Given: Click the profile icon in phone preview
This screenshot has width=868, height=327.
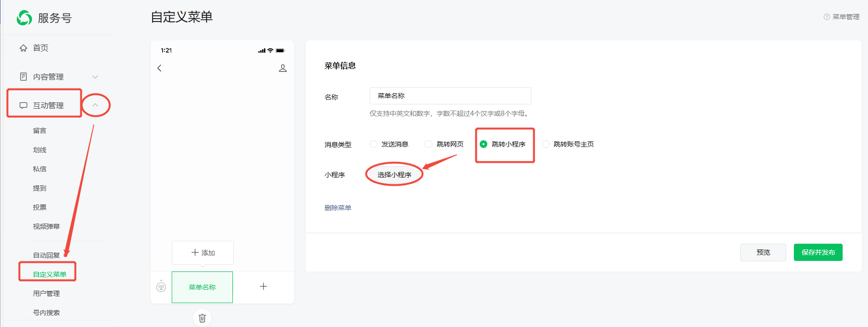Looking at the screenshot, I should point(283,68).
